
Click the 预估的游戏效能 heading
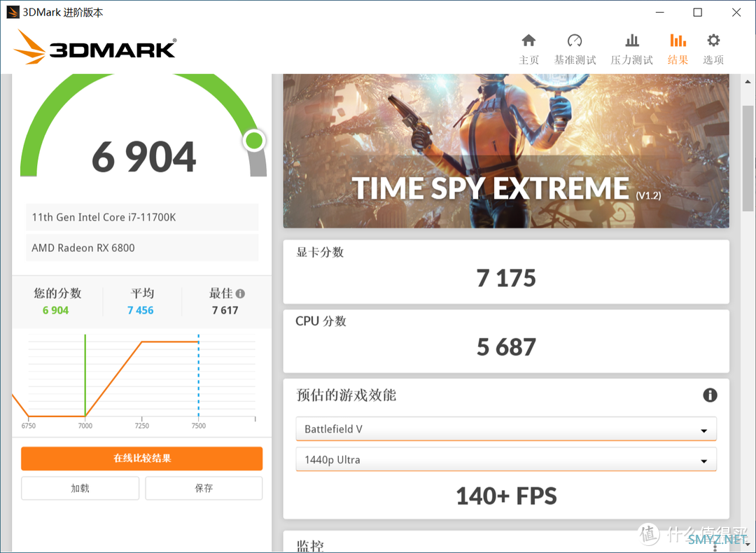(346, 395)
